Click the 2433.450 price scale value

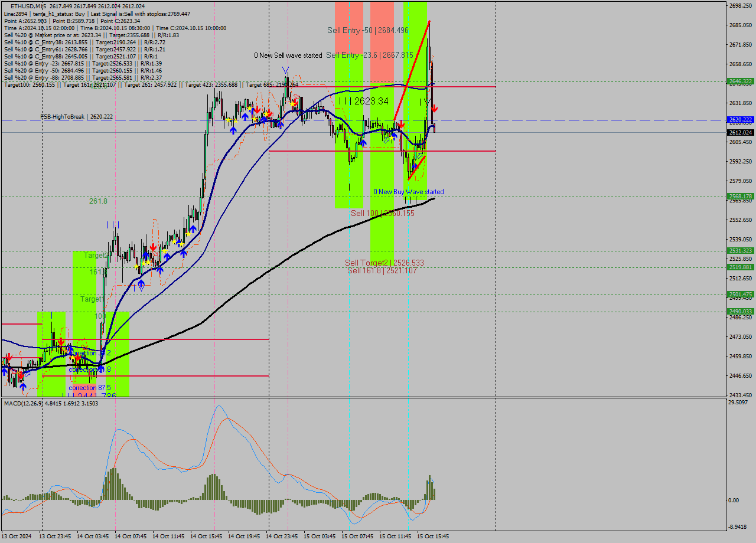[x=741, y=395]
